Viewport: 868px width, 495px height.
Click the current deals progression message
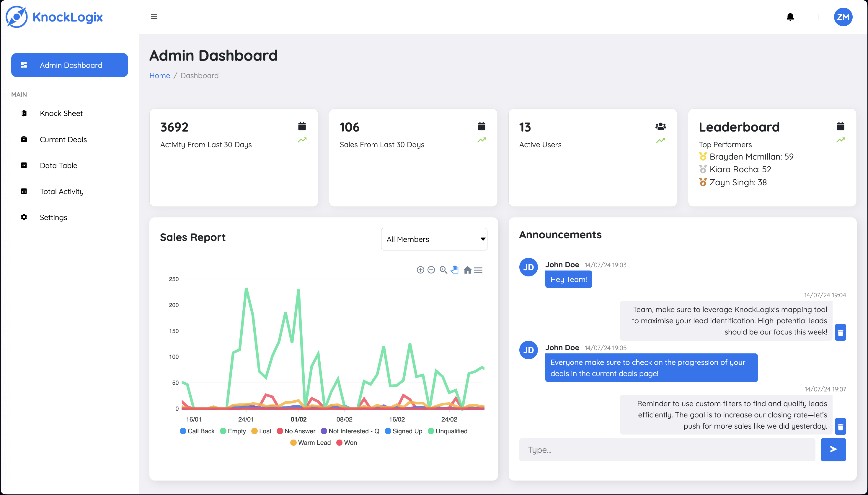point(651,368)
